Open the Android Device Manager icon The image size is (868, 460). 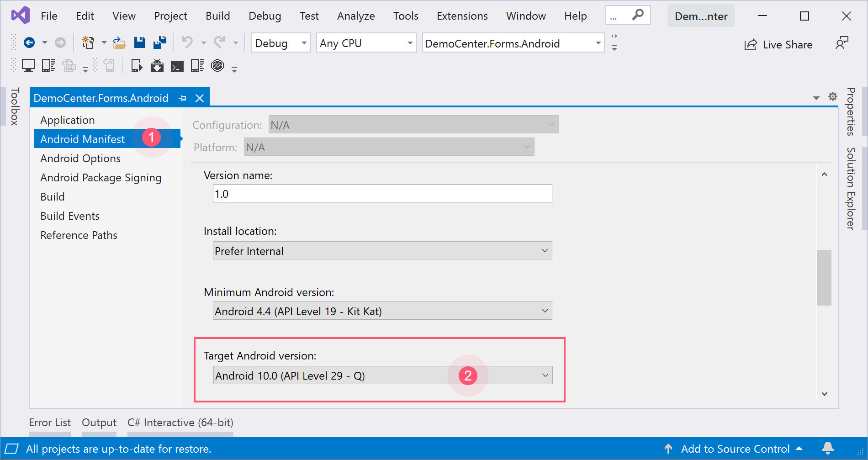137,66
